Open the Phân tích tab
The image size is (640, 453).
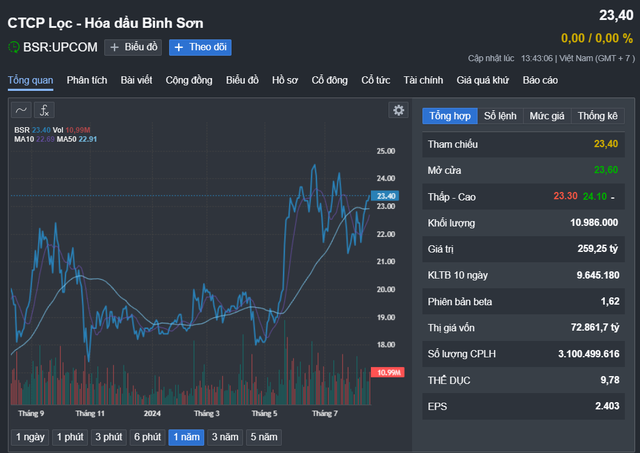click(x=87, y=79)
